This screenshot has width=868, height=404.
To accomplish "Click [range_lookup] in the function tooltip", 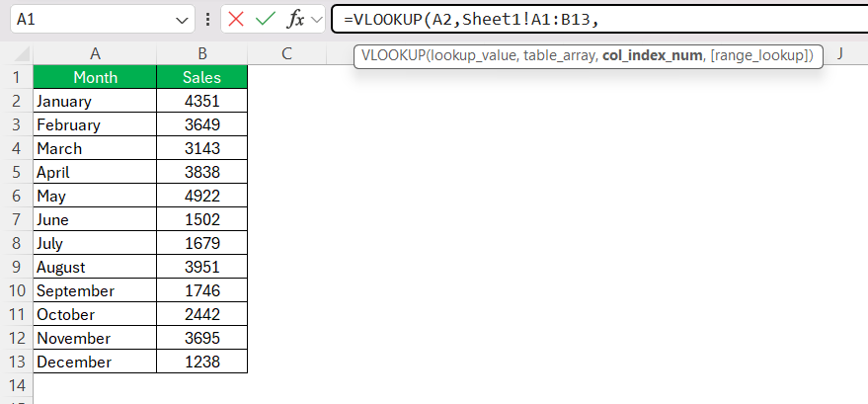I will (x=759, y=55).
